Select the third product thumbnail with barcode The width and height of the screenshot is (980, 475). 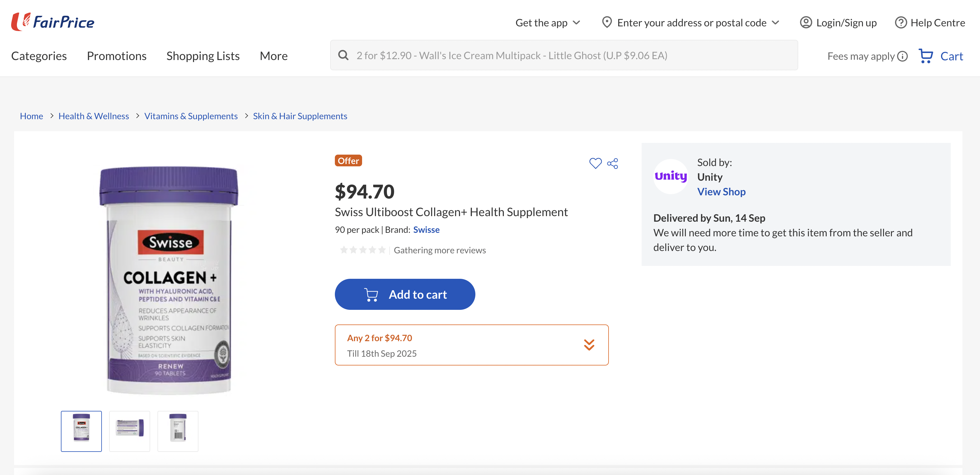[178, 431]
